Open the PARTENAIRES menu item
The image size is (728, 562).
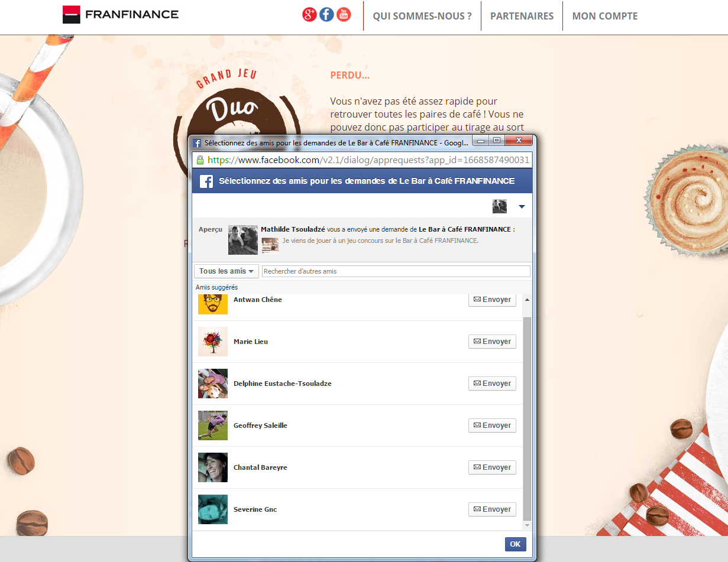pos(522,16)
